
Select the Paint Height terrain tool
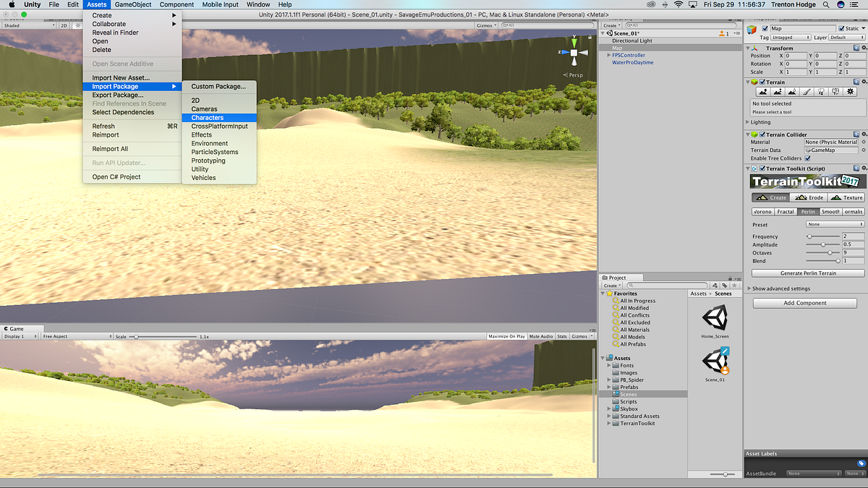[777, 92]
